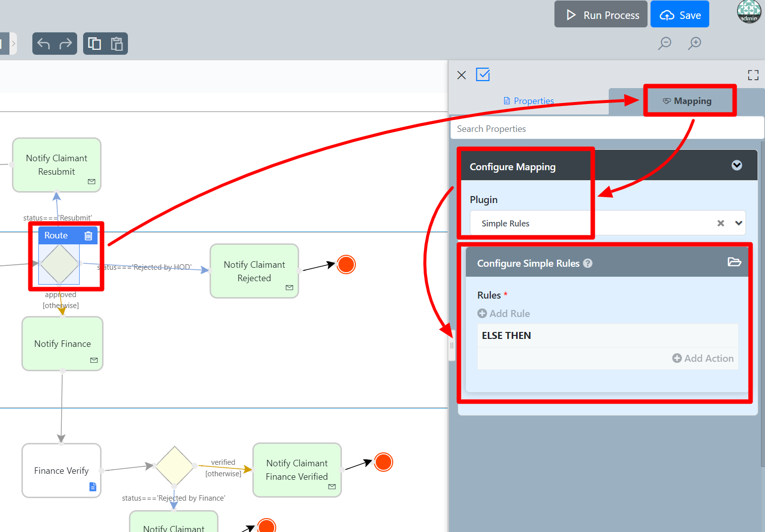Click the undo arrow in the toolbar
Viewport: 765px width, 532px height.
click(44, 44)
